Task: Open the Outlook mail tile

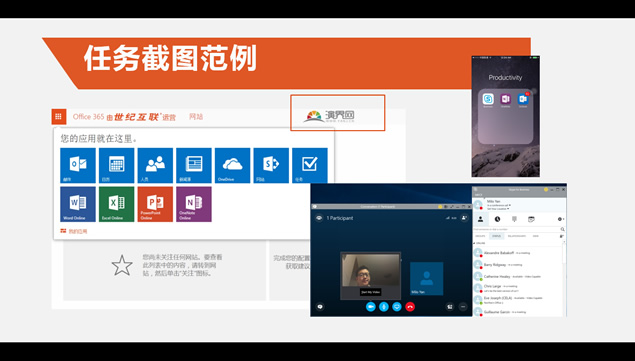Action: pos(78,165)
